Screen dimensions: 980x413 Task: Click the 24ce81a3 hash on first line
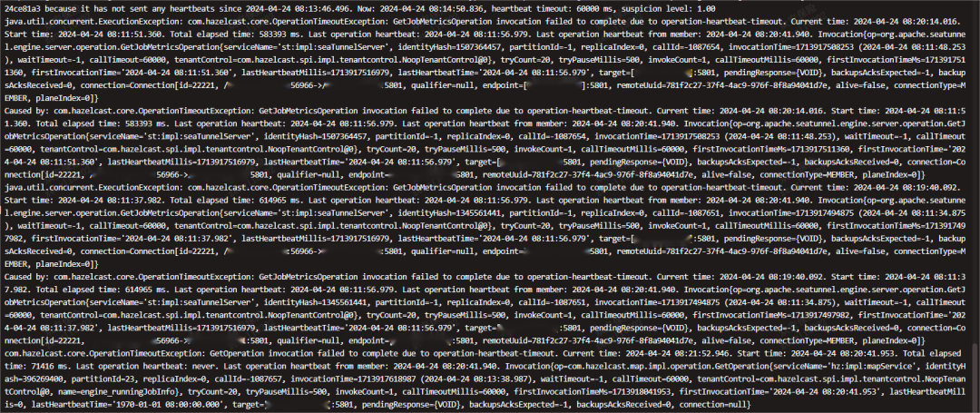tap(23, 9)
